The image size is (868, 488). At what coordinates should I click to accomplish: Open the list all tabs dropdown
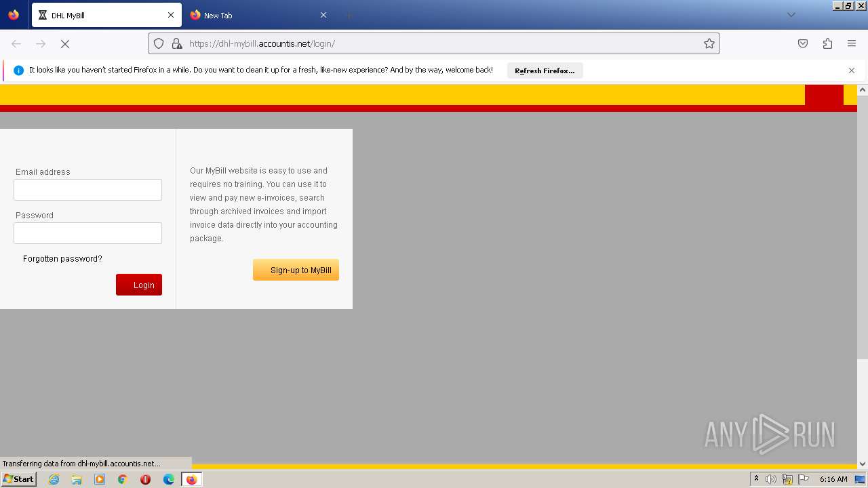pyautogui.click(x=791, y=15)
